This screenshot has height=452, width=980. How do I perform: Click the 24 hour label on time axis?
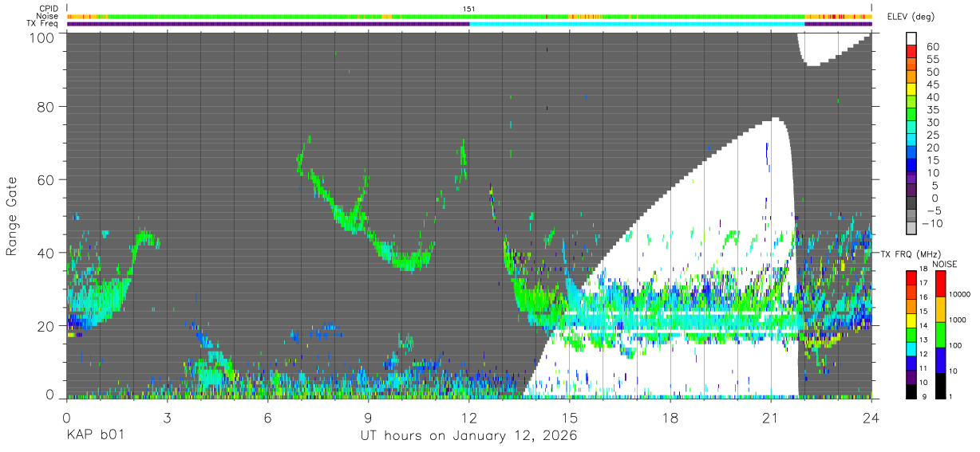(x=871, y=418)
